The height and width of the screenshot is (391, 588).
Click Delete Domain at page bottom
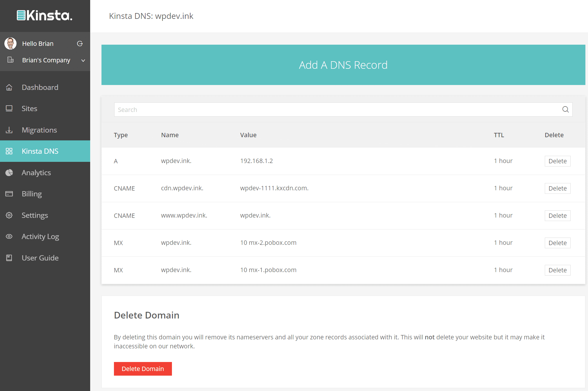143,369
